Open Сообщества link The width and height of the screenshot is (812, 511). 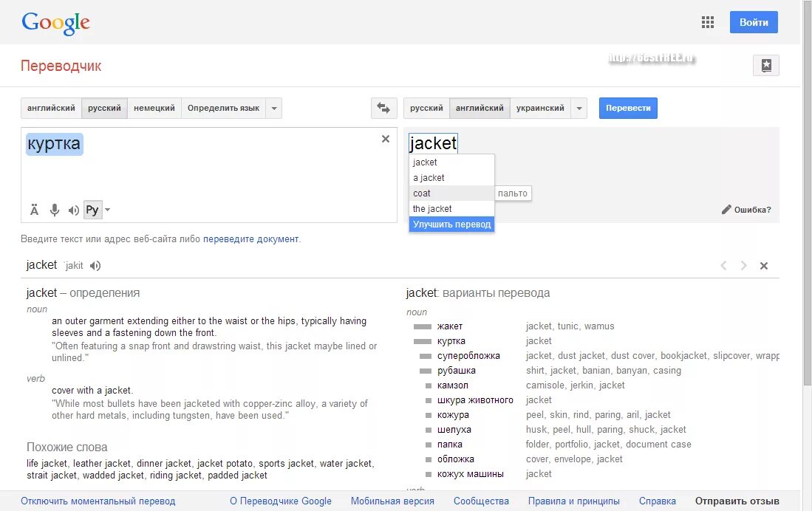(481, 501)
